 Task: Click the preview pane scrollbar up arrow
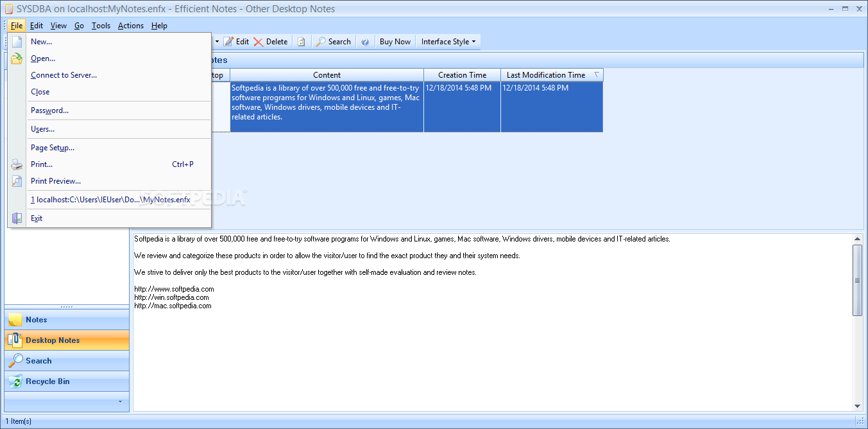coord(858,239)
